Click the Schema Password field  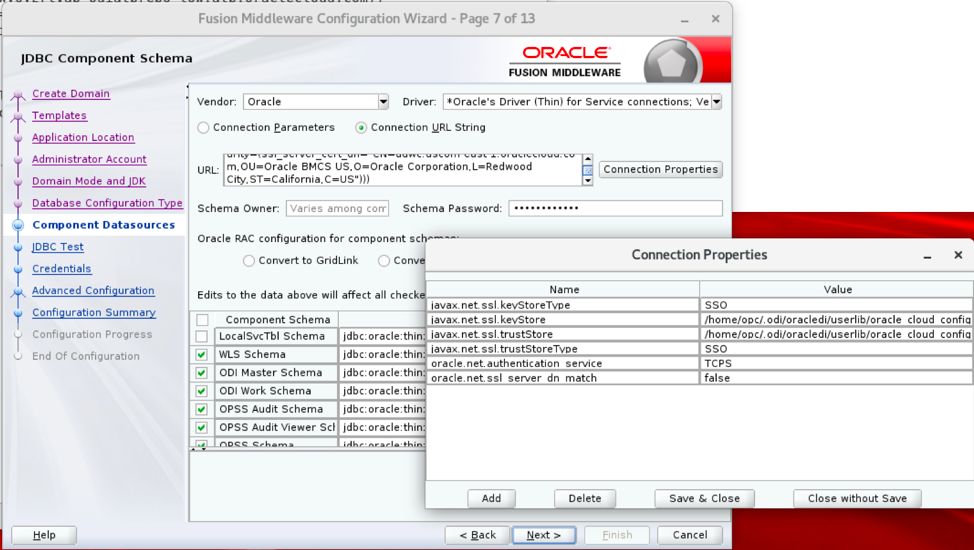(615, 208)
